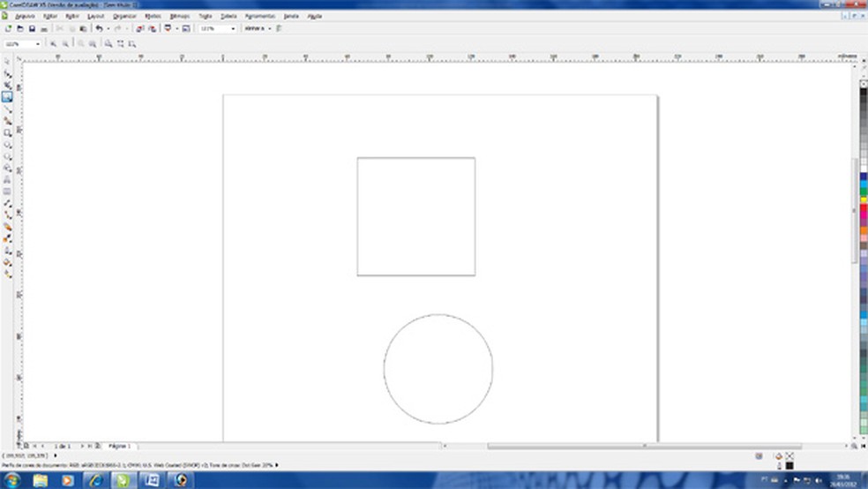Image resolution: width=868 pixels, height=489 pixels.
Task: Select the Blend effects tool in the toolbox
Action: pos(7,227)
